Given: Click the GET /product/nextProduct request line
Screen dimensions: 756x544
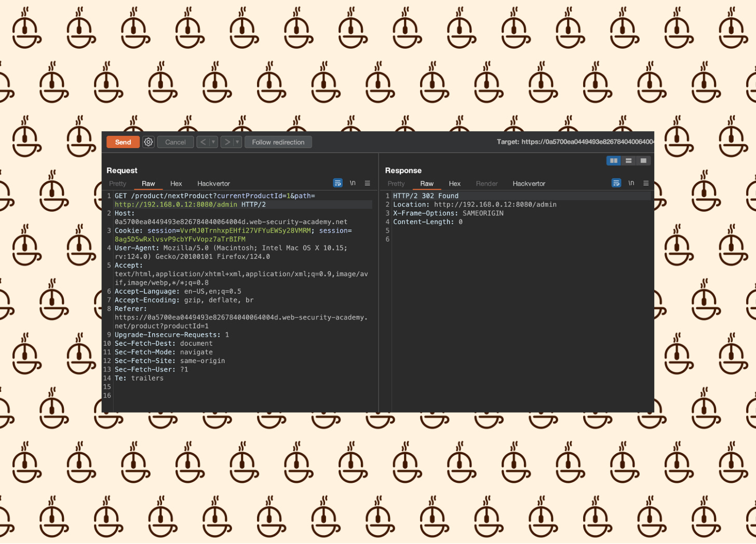Looking at the screenshot, I should 215,196.
